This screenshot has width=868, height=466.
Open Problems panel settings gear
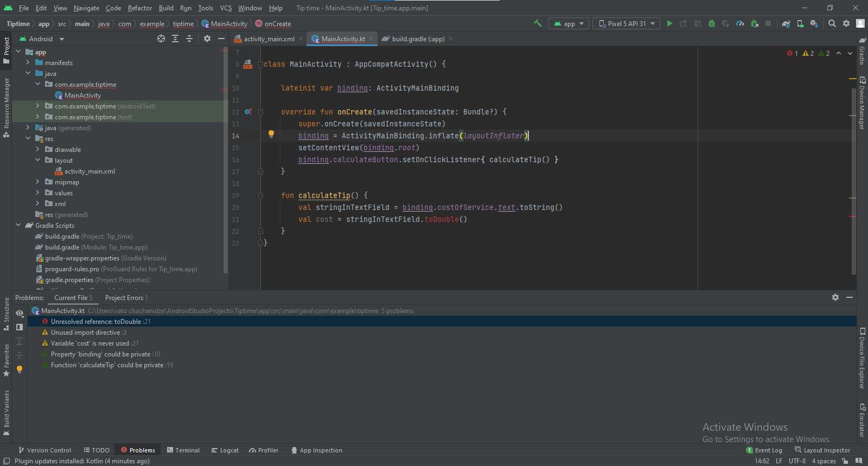point(835,297)
